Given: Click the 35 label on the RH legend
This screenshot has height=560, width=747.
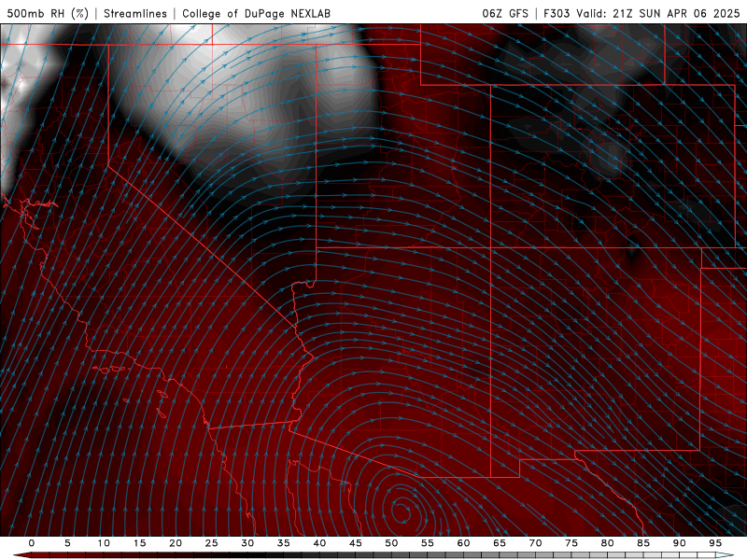Looking at the screenshot, I should [284, 543].
